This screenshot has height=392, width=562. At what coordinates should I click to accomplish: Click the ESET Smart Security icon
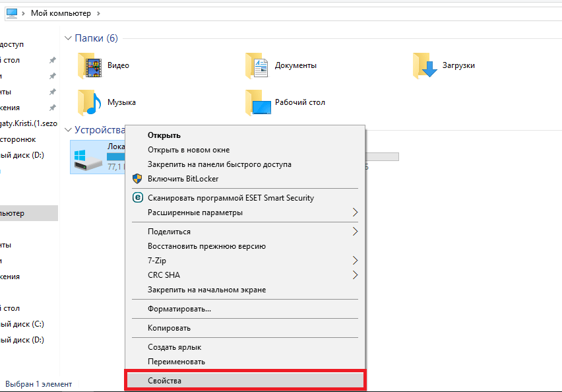point(138,197)
